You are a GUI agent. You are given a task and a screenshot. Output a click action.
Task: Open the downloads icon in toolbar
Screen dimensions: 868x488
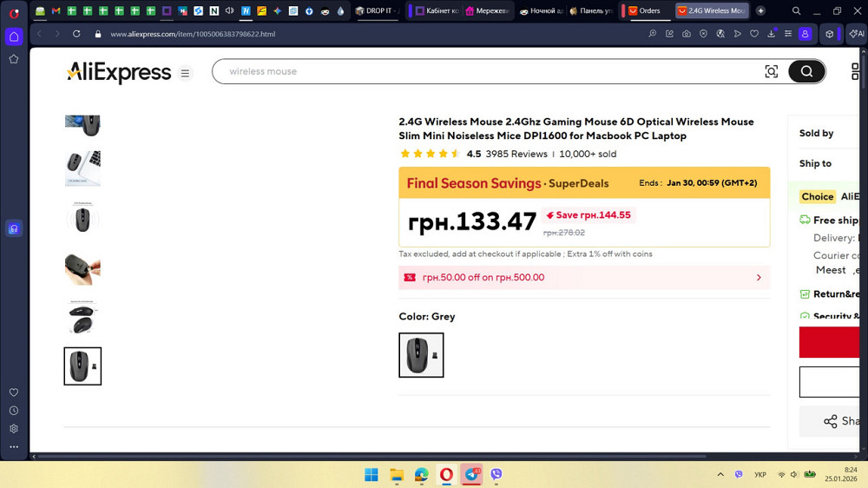pos(771,34)
